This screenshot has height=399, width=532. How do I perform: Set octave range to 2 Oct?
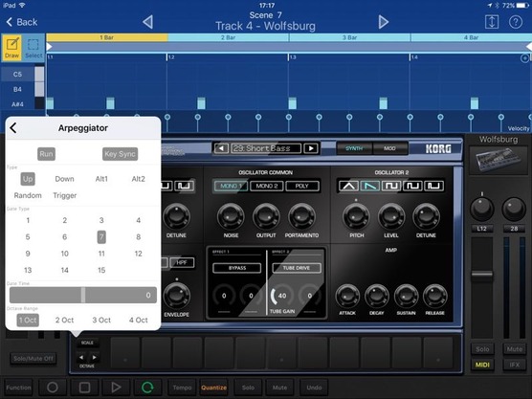click(x=64, y=320)
